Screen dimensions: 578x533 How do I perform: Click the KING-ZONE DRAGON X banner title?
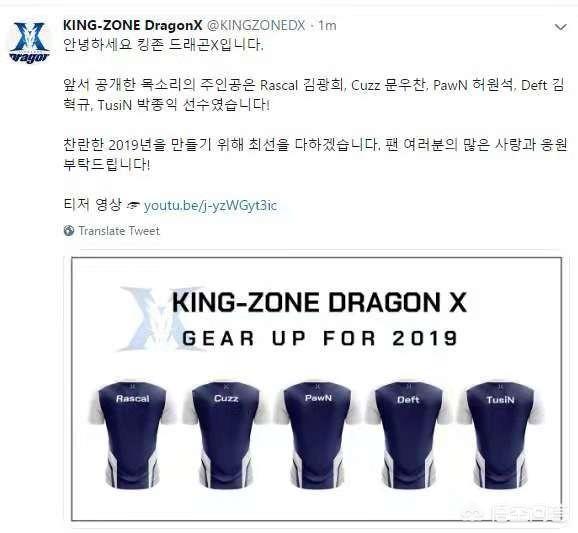click(x=319, y=302)
